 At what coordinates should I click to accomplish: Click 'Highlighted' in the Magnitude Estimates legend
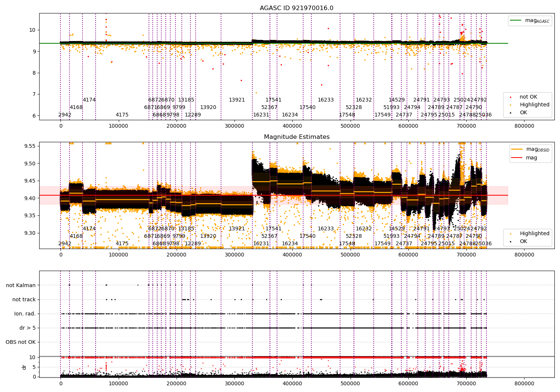[x=535, y=234]
